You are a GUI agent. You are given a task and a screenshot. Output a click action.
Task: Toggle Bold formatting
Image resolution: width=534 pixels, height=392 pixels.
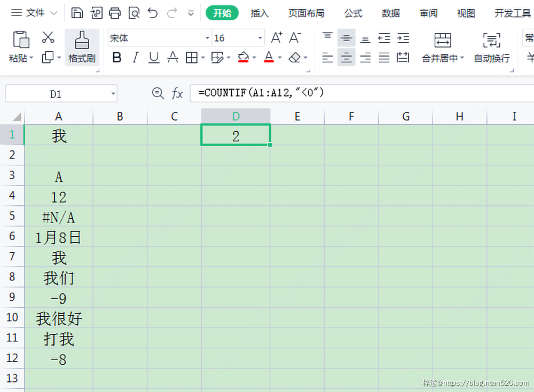point(117,57)
